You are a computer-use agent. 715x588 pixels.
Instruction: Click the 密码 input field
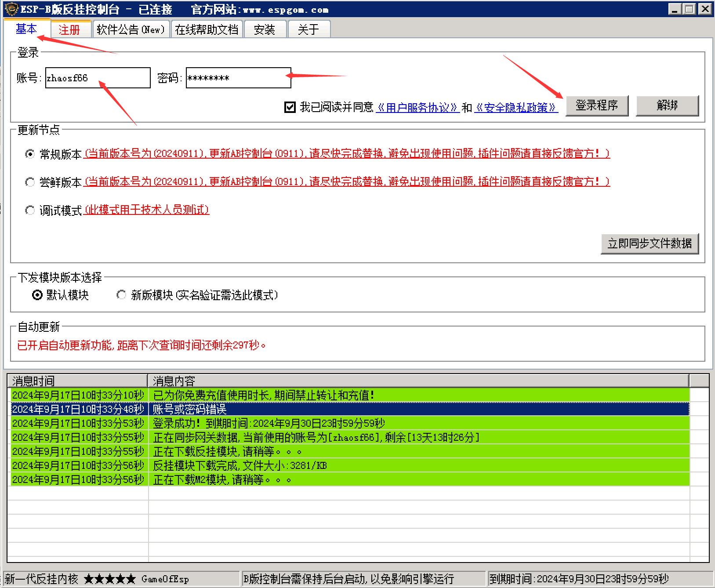[x=239, y=78]
